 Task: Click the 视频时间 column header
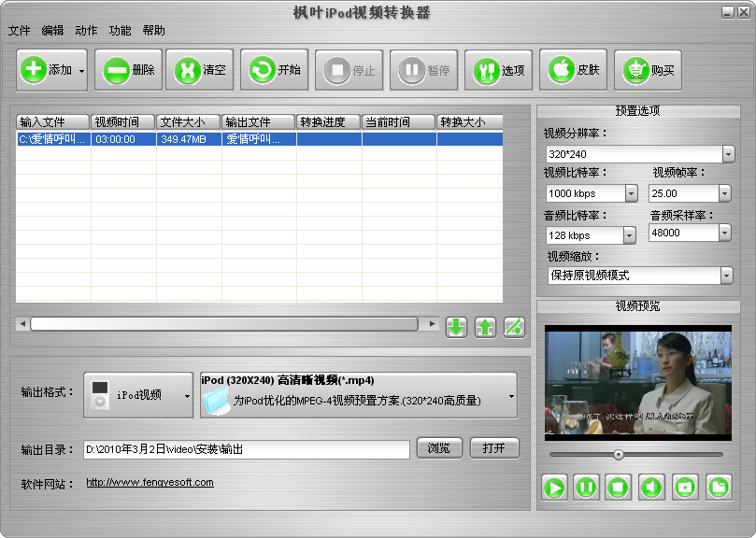point(123,122)
